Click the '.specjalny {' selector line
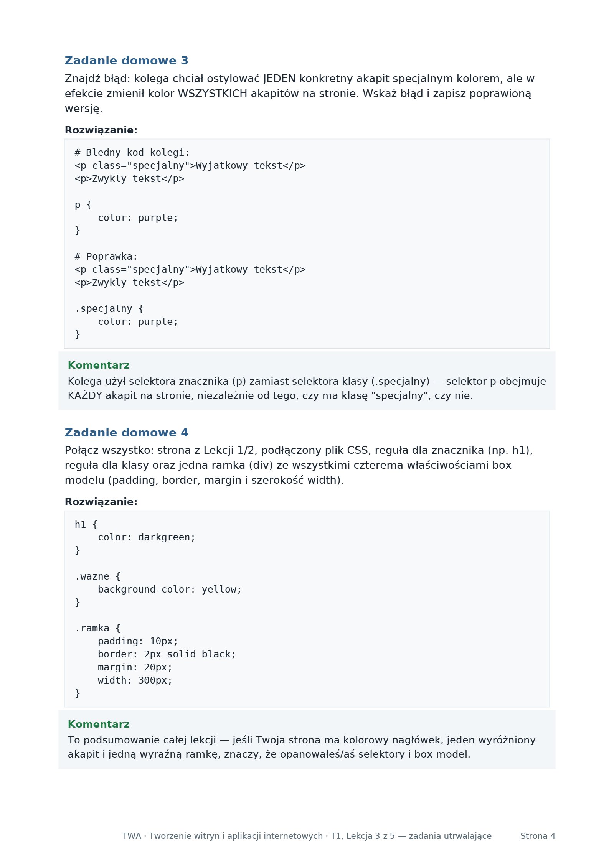This screenshot has width=614, height=868. point(109,309)
